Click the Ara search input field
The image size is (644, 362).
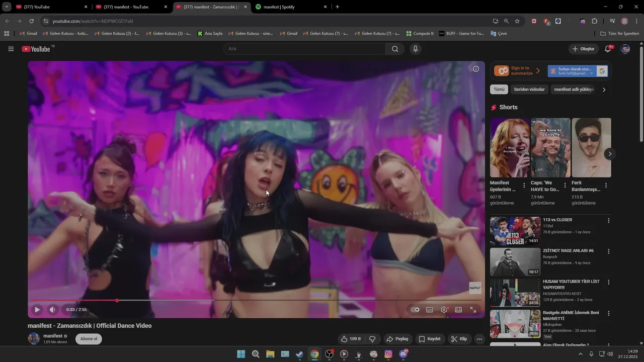[x=304, y=49]
